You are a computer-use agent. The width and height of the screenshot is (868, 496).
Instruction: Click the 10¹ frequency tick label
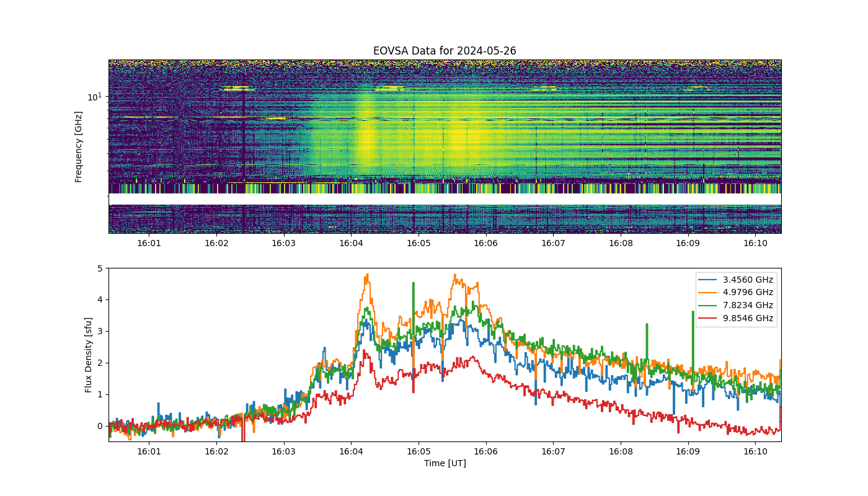coord(94,97)
